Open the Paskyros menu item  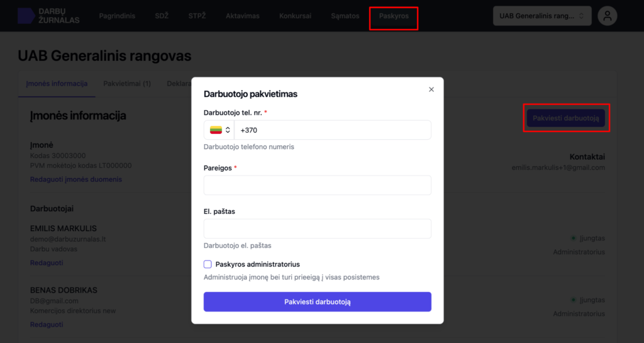coord(394,16)
